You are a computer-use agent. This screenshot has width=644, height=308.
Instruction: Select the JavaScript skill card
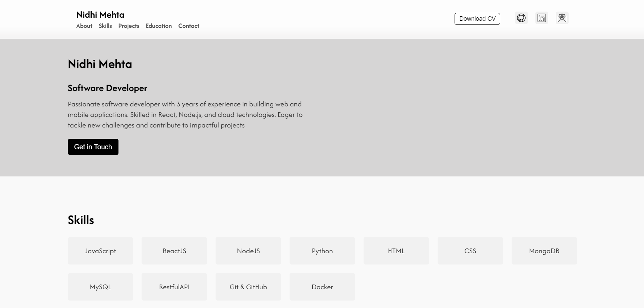coord(100,251)
